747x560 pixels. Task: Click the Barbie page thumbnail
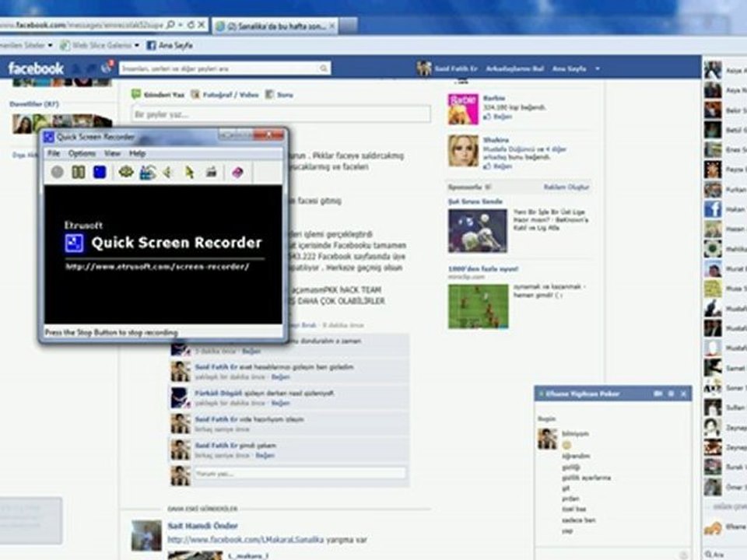pyautogui.click(x=462, y=110)
